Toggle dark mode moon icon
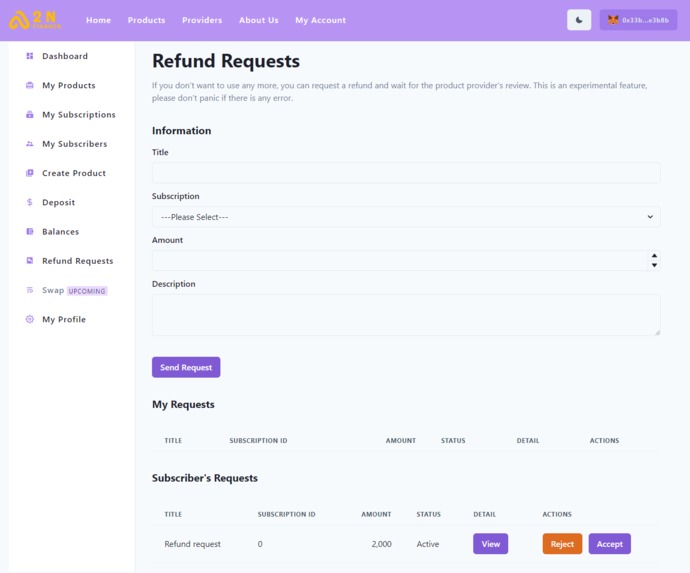 tap(579, 20)
